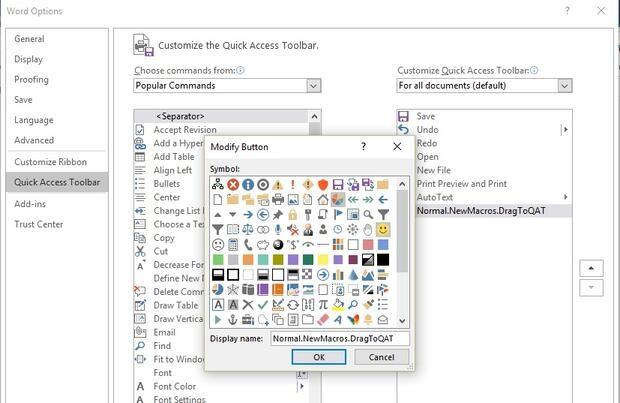
Task: Select the balance scales symbol
Action: (x=248, y=229)
